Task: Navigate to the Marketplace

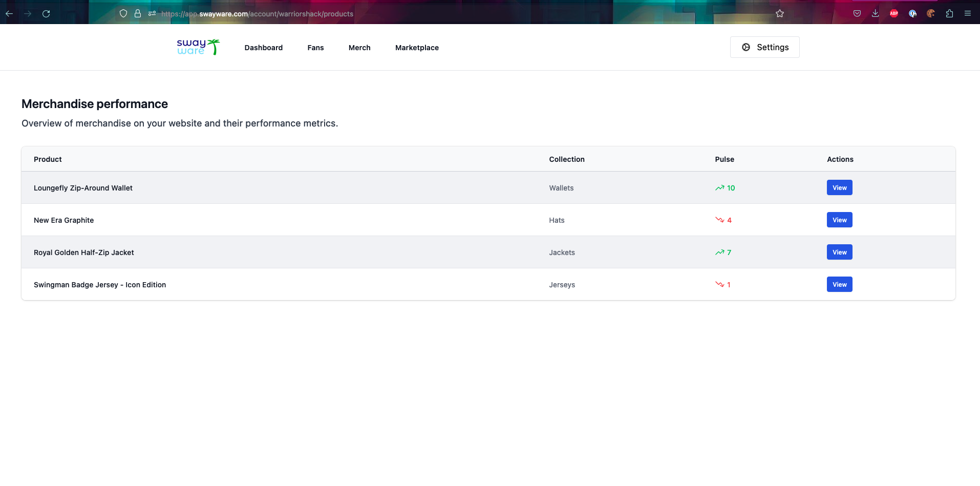Action: pos(417,48)
